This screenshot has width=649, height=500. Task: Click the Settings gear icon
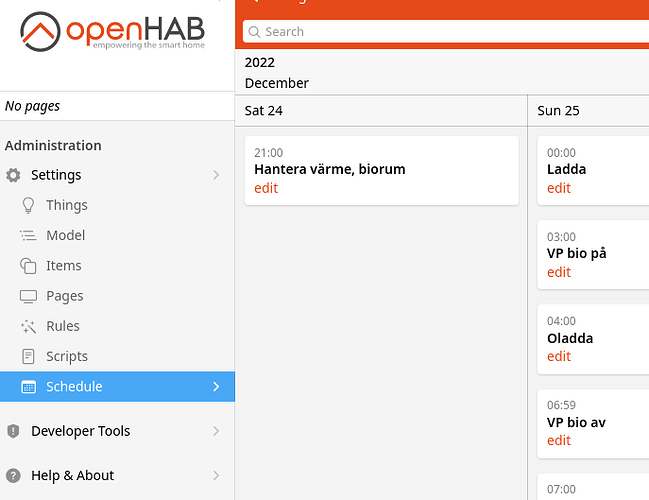(13, 175)
